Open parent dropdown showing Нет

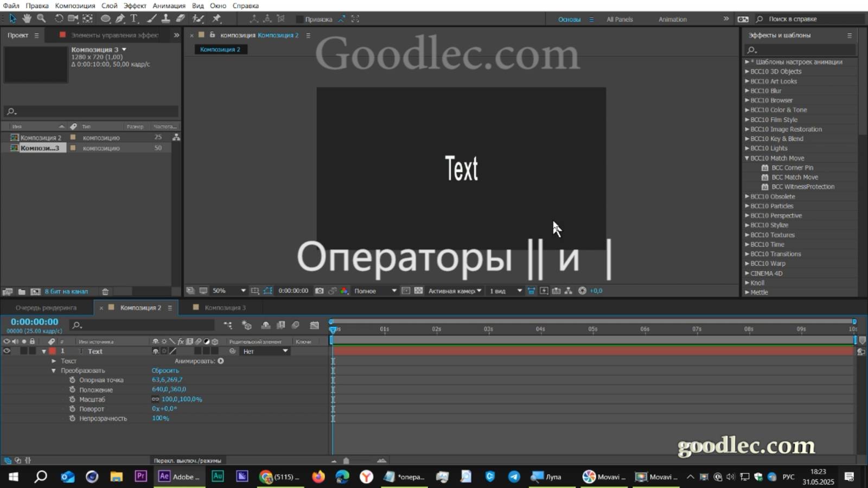(265, 351)
